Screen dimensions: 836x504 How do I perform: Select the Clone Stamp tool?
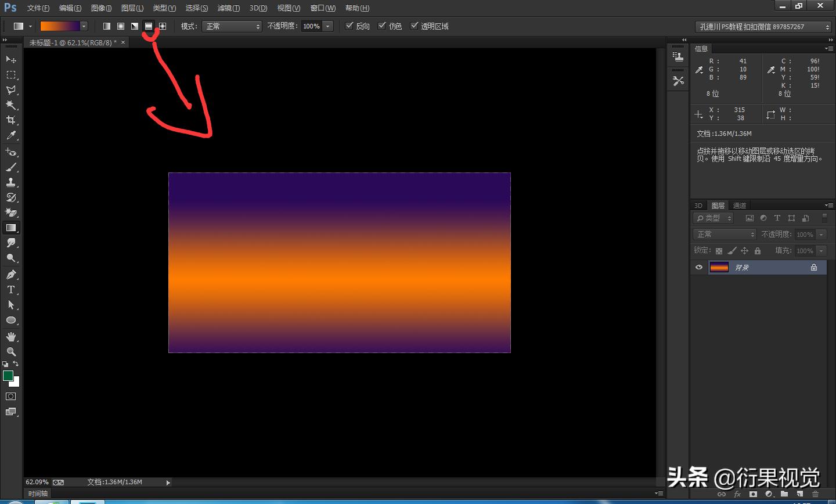[x=10, y=182]
